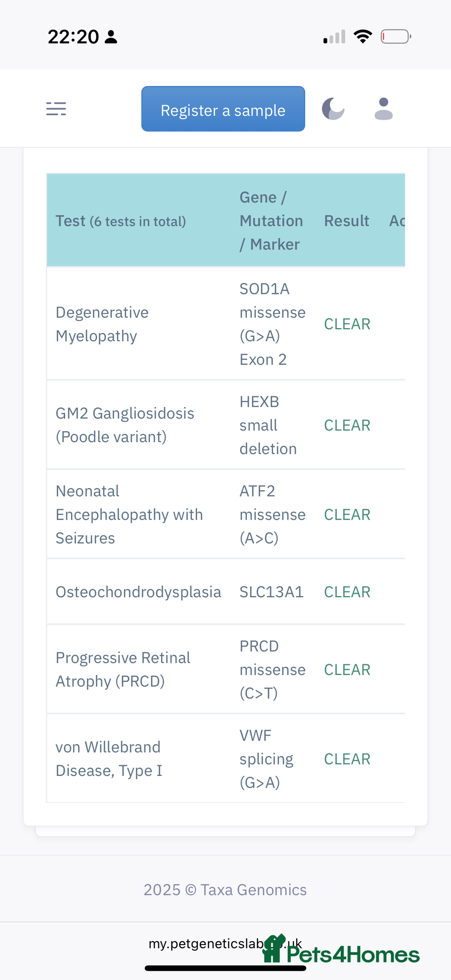Open the user account profile icon

pos(383,109)
